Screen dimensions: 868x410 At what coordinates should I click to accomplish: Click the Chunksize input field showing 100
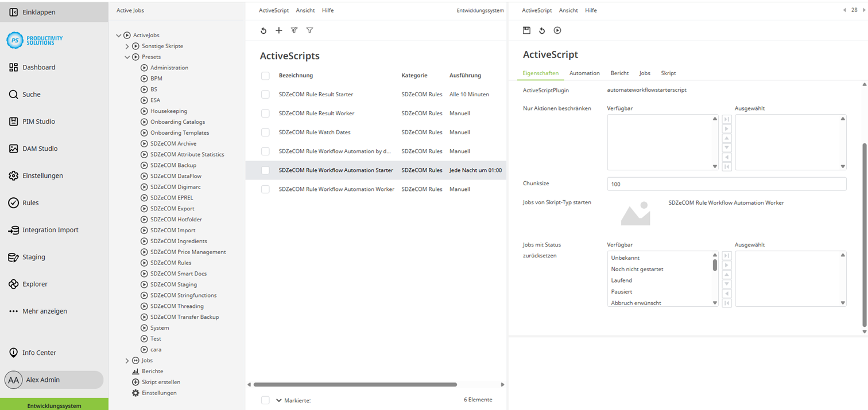726,183
